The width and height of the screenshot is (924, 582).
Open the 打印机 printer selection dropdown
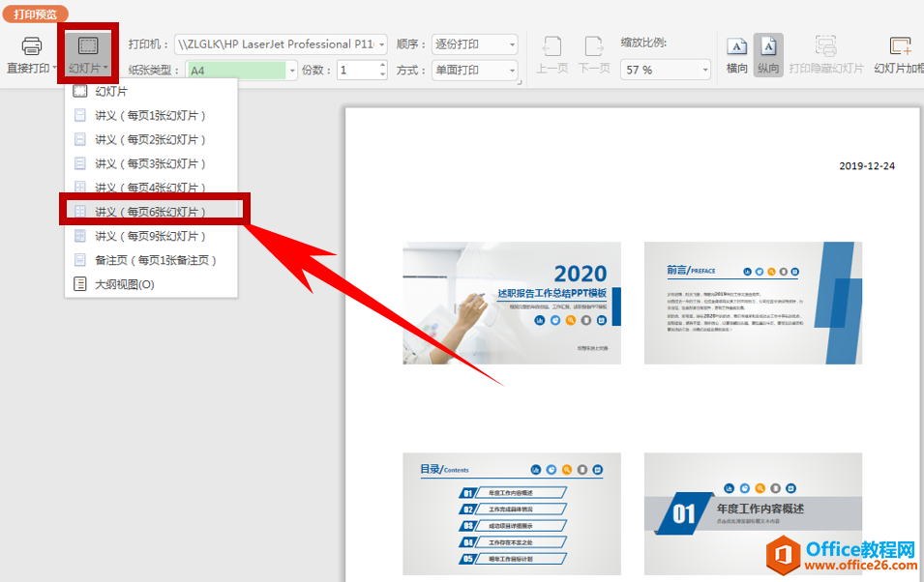click(x=380, y=44)
